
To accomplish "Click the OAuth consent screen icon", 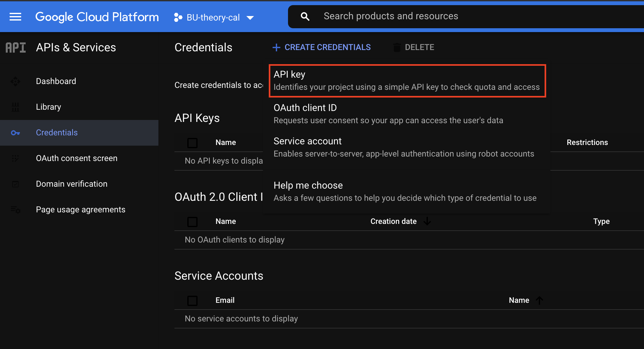I will (15, 158).
